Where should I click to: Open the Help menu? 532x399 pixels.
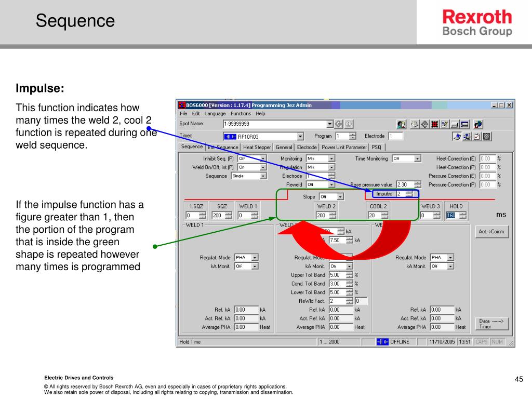261,114
